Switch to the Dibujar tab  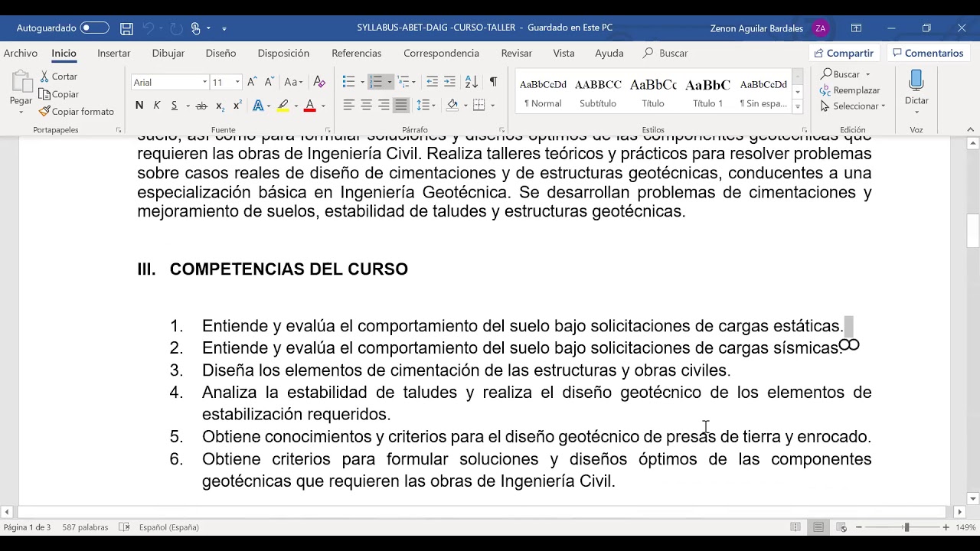(x=168, y=53)
